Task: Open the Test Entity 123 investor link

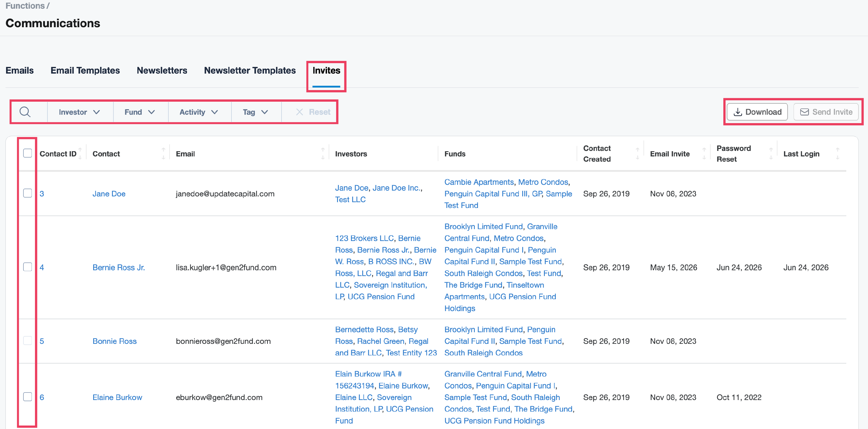Action: click(x=411, y=353)
